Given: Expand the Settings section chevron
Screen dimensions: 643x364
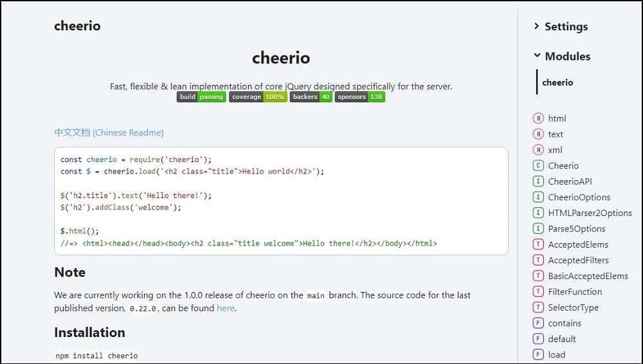Looking at the screenshot, I should pos(537,26).
